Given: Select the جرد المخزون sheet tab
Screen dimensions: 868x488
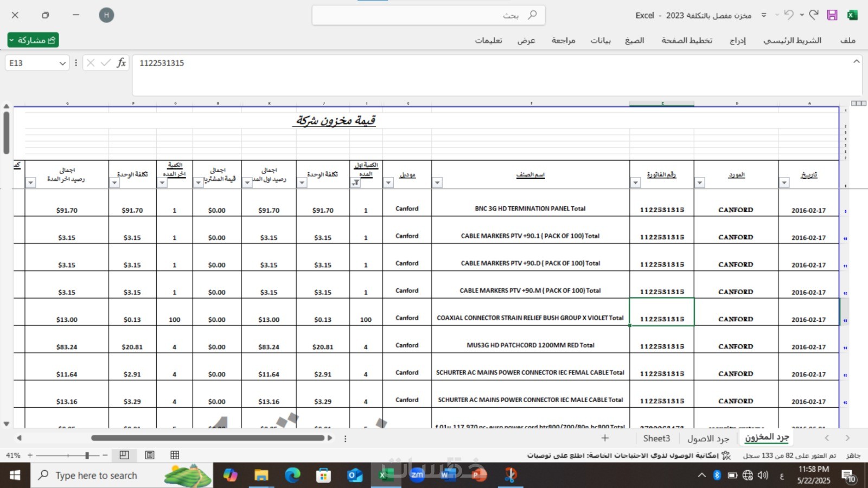Looking at the screenshot, I should 767,438.
